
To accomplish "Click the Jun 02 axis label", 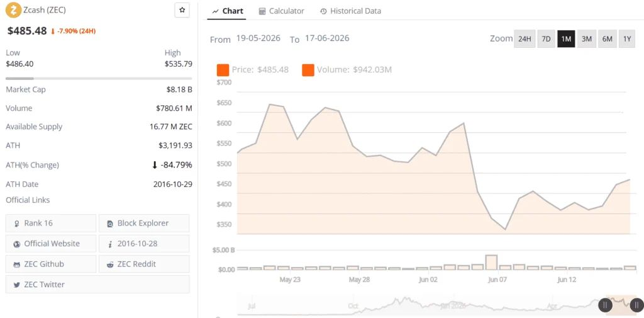I will pos(428,280).
